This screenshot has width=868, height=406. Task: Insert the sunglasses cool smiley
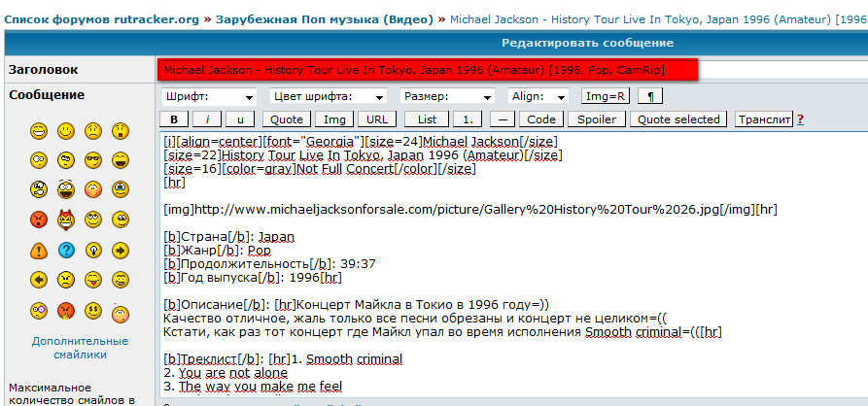click(x=93, y=159)
